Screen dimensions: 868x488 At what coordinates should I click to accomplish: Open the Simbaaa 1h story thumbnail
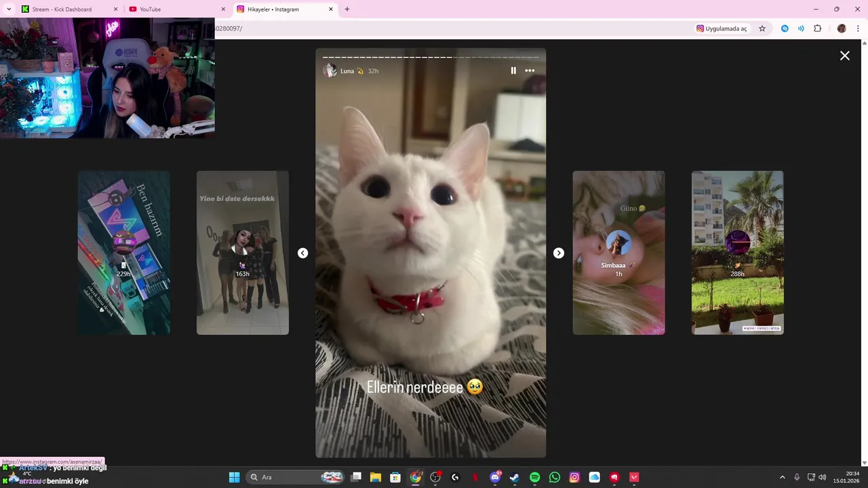(x=618, y=253)
